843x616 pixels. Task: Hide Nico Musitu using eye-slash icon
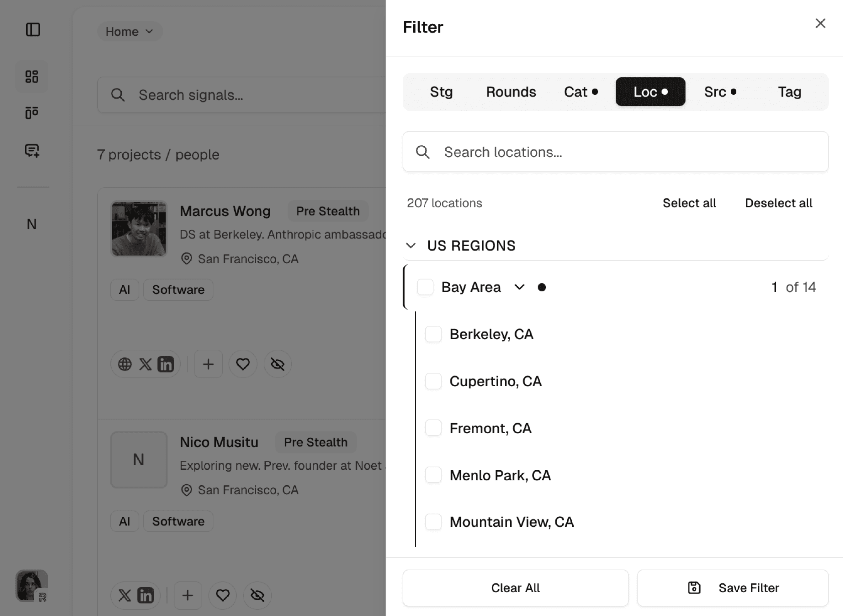click(x=257, y=596)
